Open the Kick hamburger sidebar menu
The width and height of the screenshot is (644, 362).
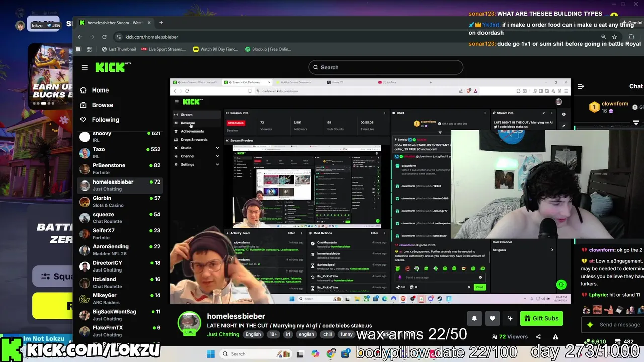coord(85,67)
